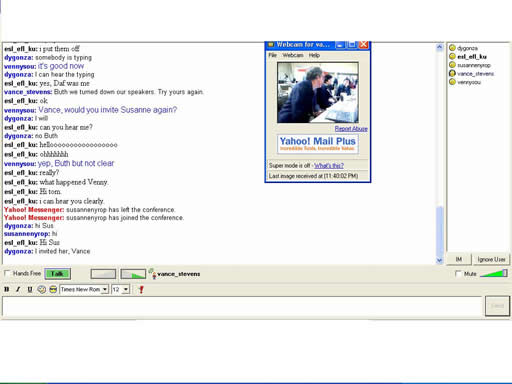Click the Webcam window title icon

[x=270, y=44]
